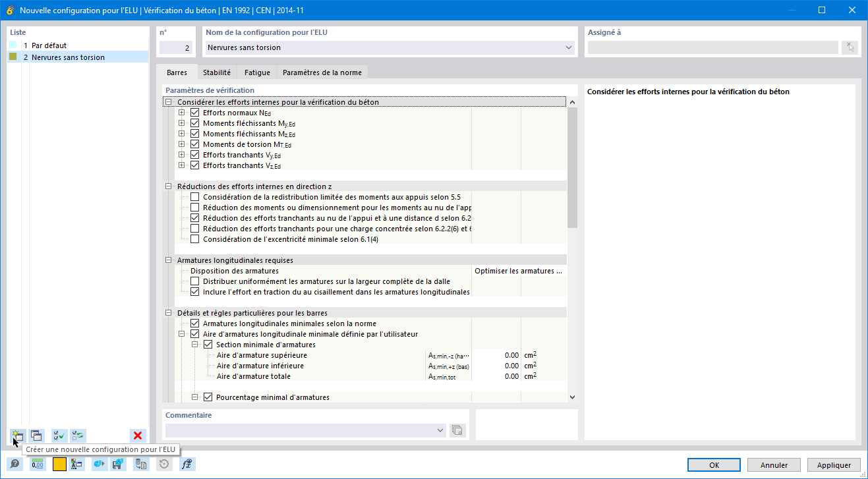Viewport: 868px width, 479px height.
Task: Uncheck minimal longitudinal reinforcement per code
Action: (x=195, y=323)
